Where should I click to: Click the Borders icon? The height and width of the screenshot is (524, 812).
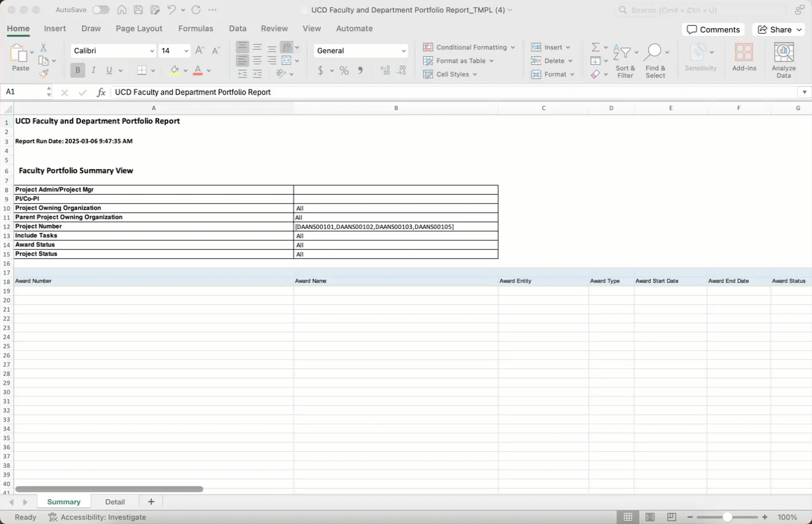tap(141, 70)
